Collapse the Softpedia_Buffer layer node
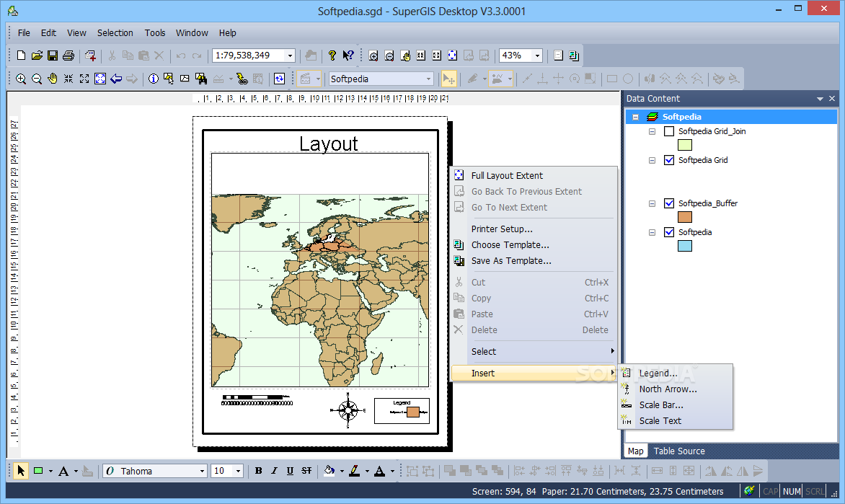 click(652, 204)
